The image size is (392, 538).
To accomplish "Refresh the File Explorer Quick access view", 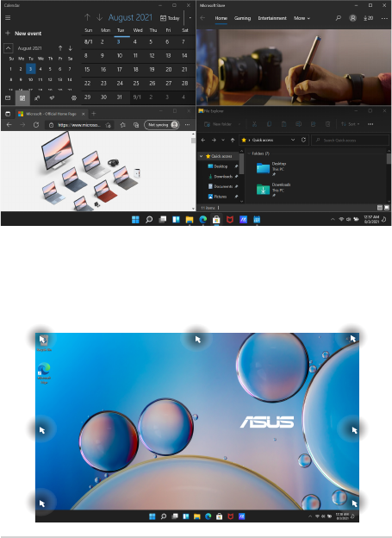I will [x=303, y=140].
